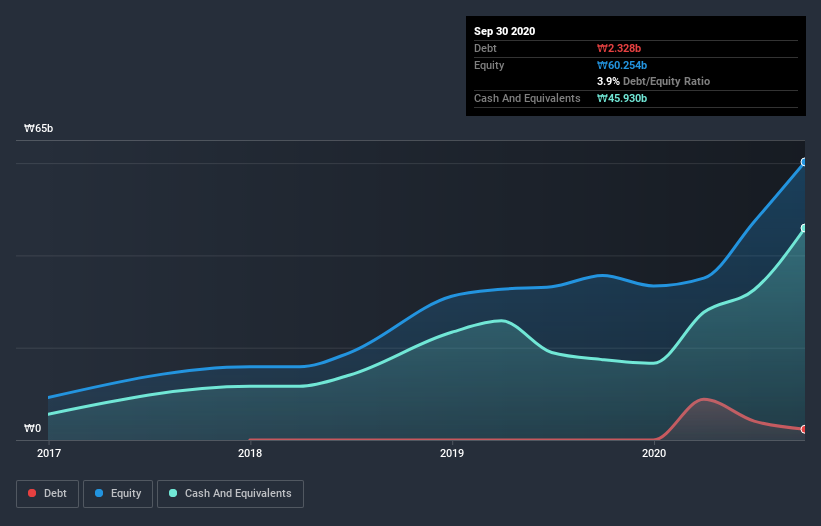This screenshot has height=526, width=821.
Task: Click the ₩60.254b equity value
Action: coord(622,65)
